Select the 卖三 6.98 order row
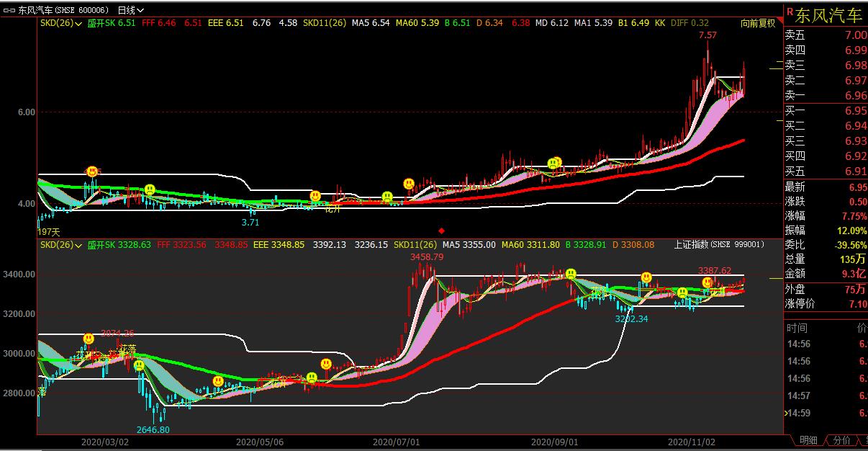The width and height of the screenshot is (868, 451). pos(826,65)
